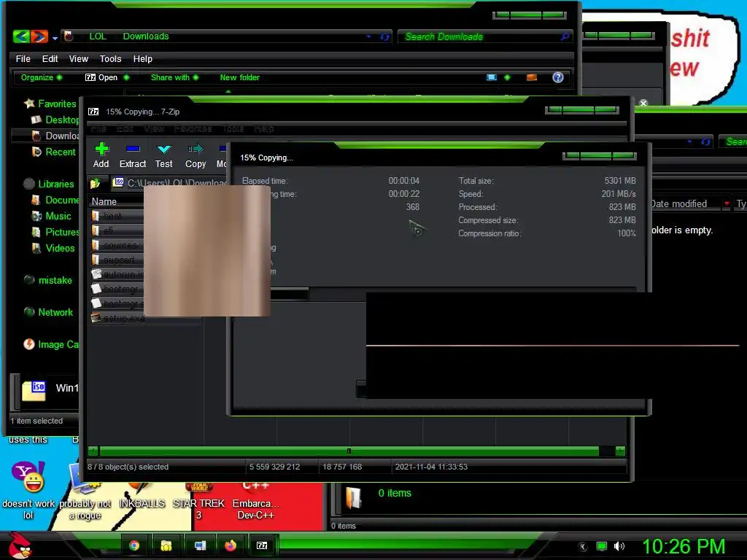Open Recent places in Favorites
The height and width of the screenshot is (560, 747).
[x=53, y=152]
